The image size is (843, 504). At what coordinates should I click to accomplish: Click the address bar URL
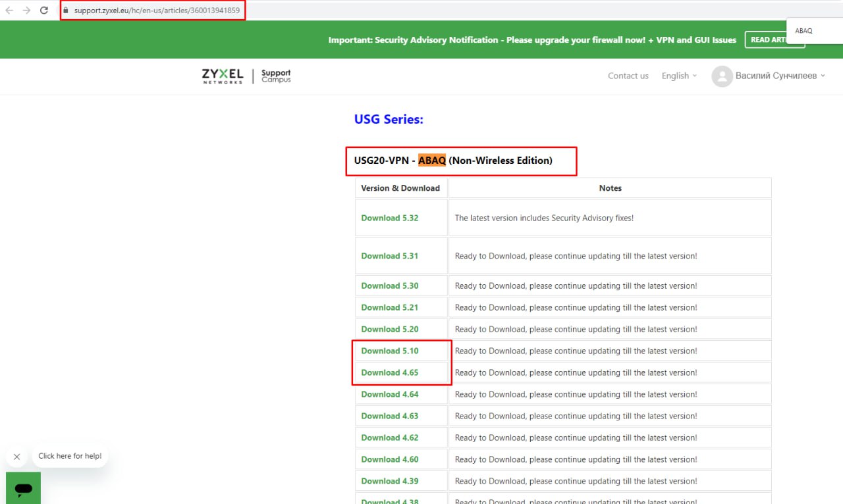[x=157, y=11]
